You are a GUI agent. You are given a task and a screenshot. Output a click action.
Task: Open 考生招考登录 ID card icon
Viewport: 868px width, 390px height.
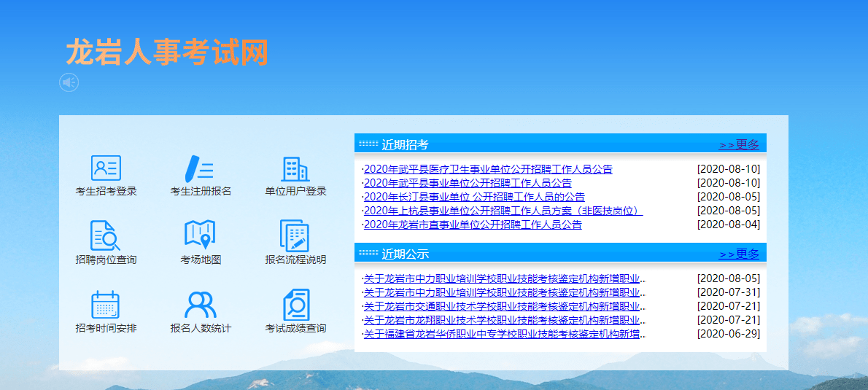point(106,168)
